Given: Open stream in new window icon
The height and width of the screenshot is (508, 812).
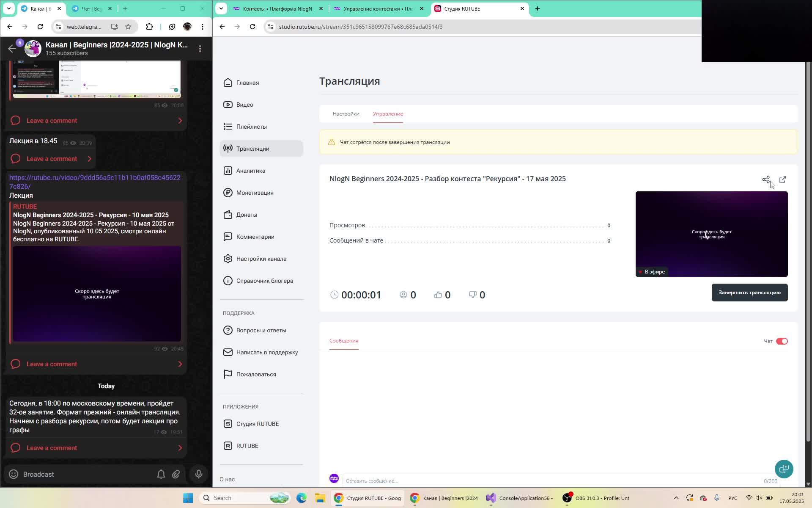Looking at the screenshot, I should pos(783,180).
